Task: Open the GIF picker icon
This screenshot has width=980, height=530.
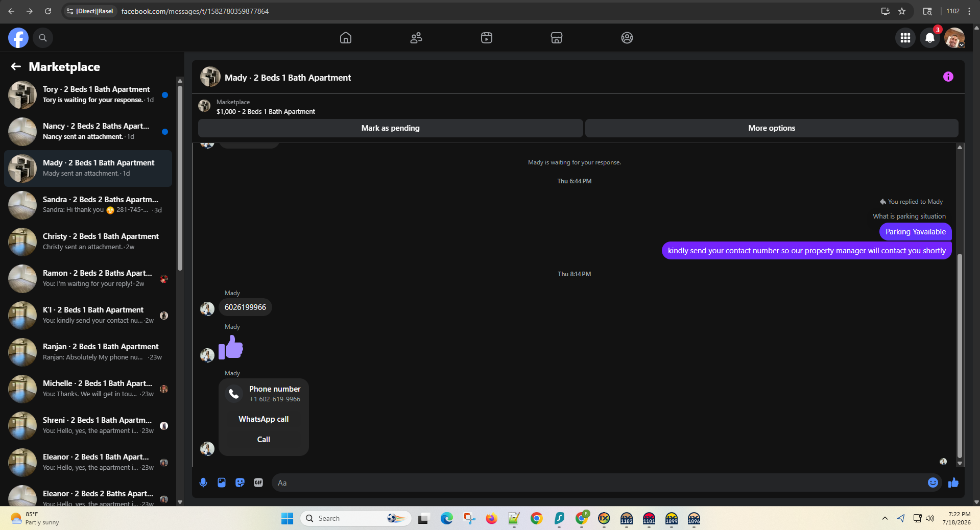Action: tap(258, 483)
